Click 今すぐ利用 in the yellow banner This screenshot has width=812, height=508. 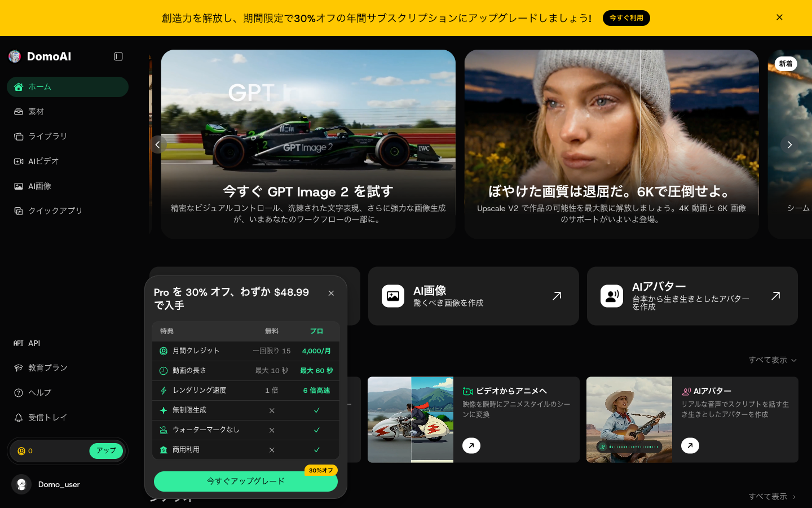[626, 18]
